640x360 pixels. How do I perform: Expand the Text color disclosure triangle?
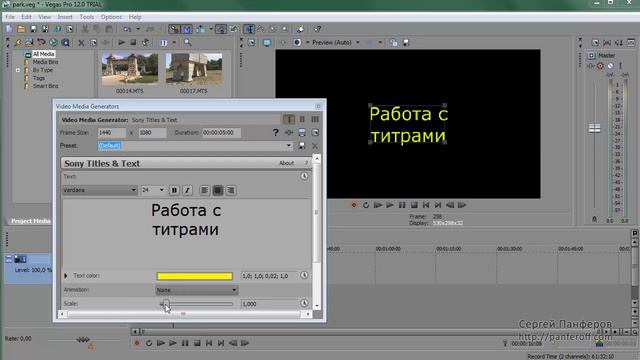[x=66, y=276]
